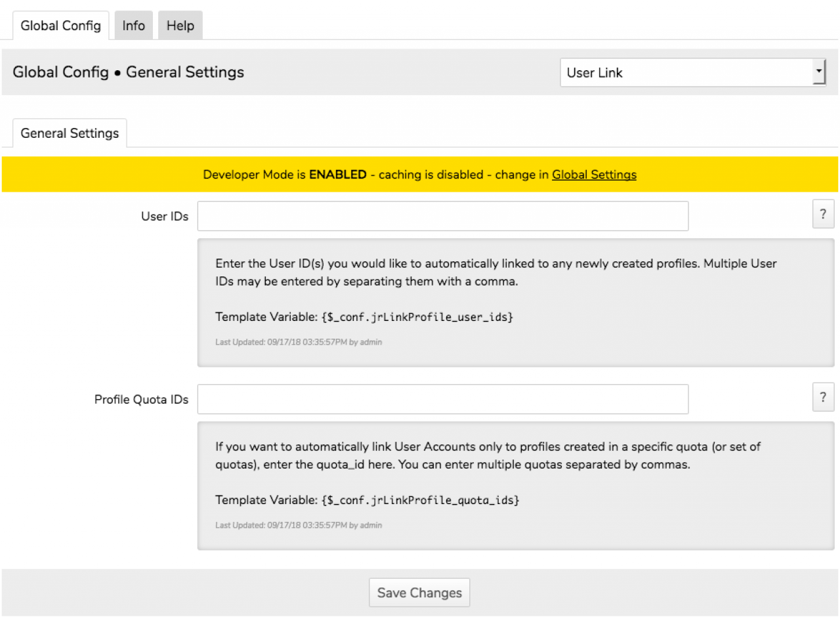This screenshot has height=617, width=840.
Task: Click the Profile Quota IDs label
Action: coord(141,399)
